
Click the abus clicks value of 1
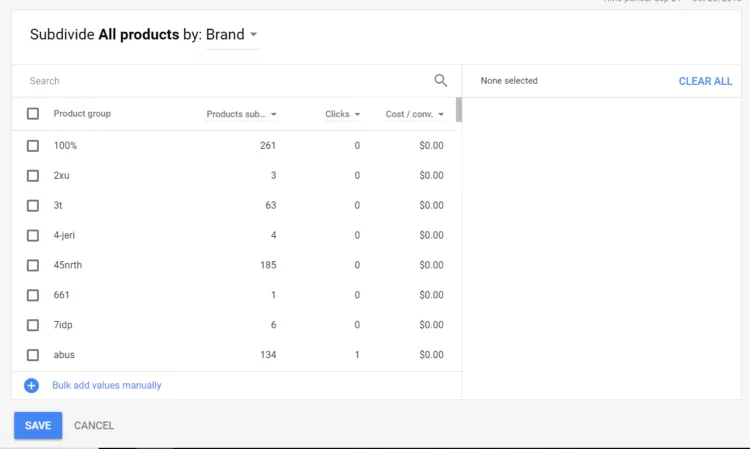(x=357, y=355)
